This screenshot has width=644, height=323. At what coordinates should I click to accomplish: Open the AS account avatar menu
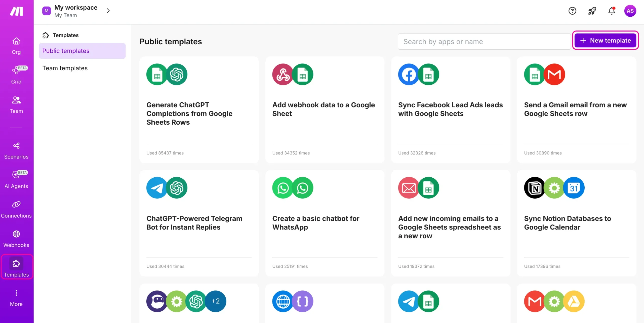coord(630,11)
